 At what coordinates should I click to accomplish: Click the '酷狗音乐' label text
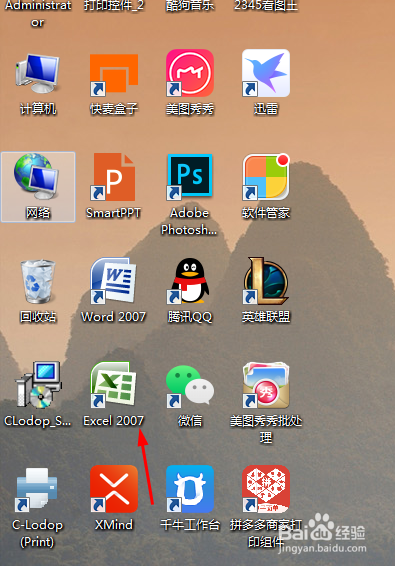tap(190, 6)
